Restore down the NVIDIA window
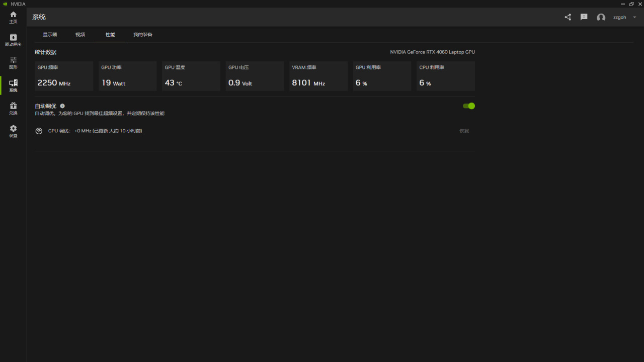Screen dimensions: 644x362 tap(631, 4)
